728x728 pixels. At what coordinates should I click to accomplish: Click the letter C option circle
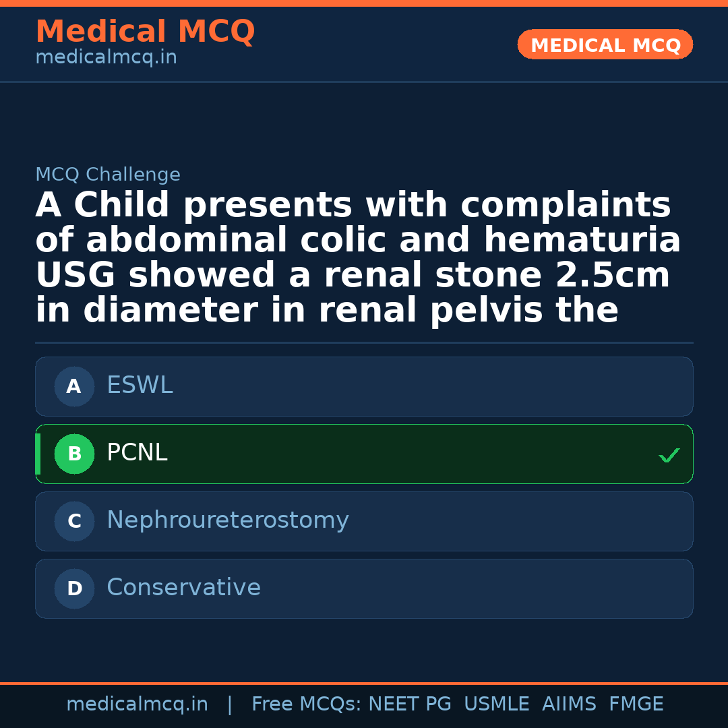coord(74,521)
